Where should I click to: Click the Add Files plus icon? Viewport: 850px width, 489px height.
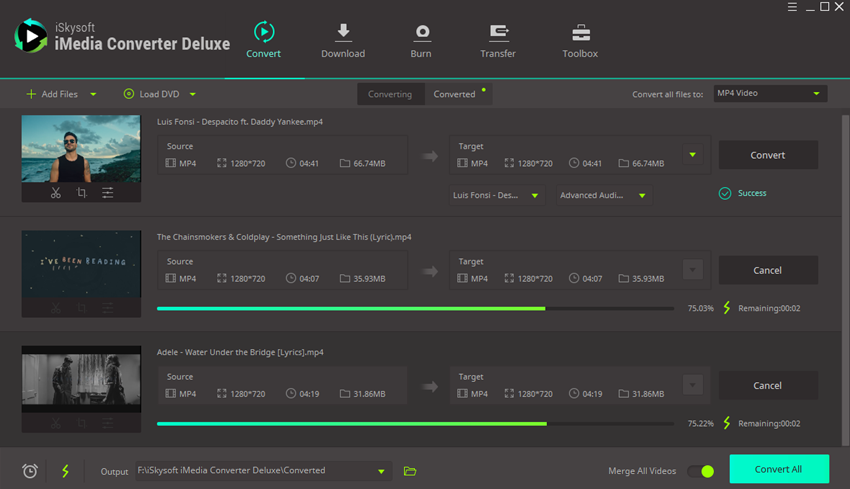point(31,94)
